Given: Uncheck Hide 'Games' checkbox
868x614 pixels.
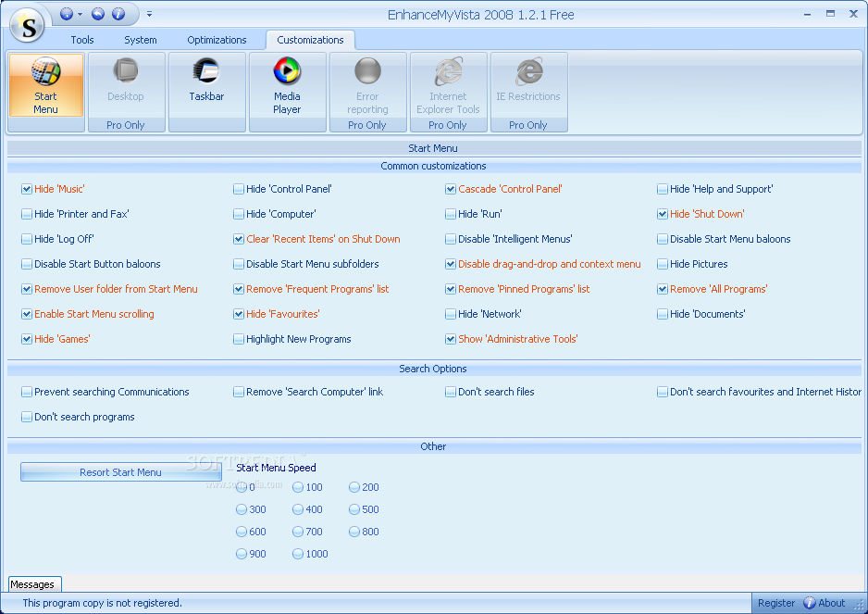Looking at the screenshot, I should (x=27, y=339).
